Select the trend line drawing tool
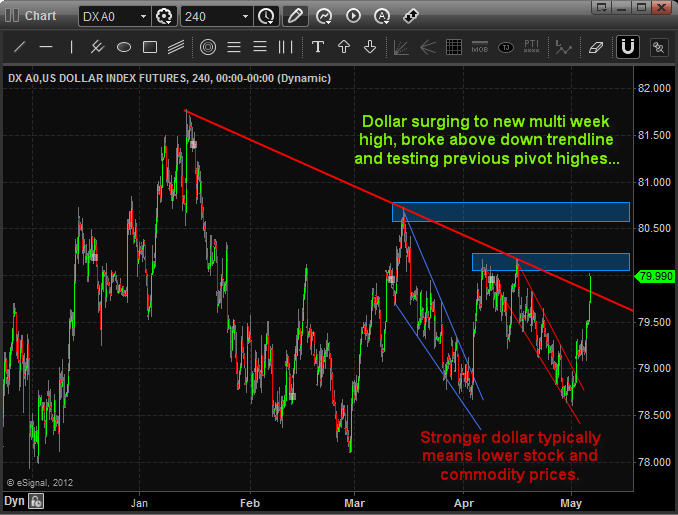The height and width of the screenshot is (515, 678). [19, 47]
